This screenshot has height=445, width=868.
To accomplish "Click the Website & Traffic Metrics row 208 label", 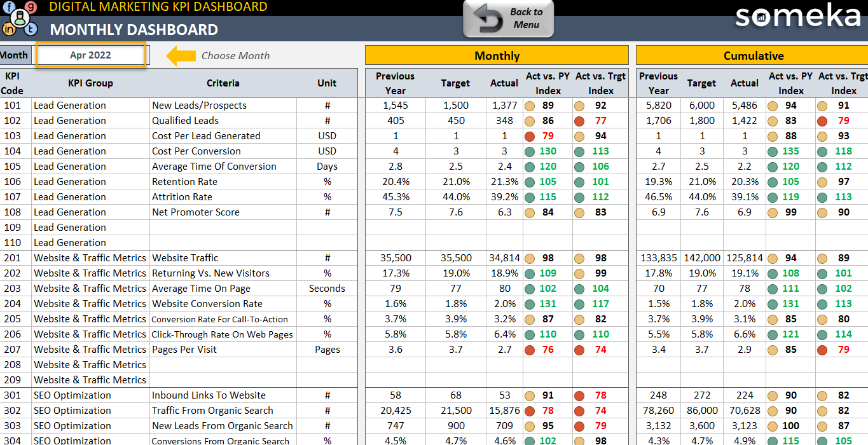I will click(x=90, y=365).
